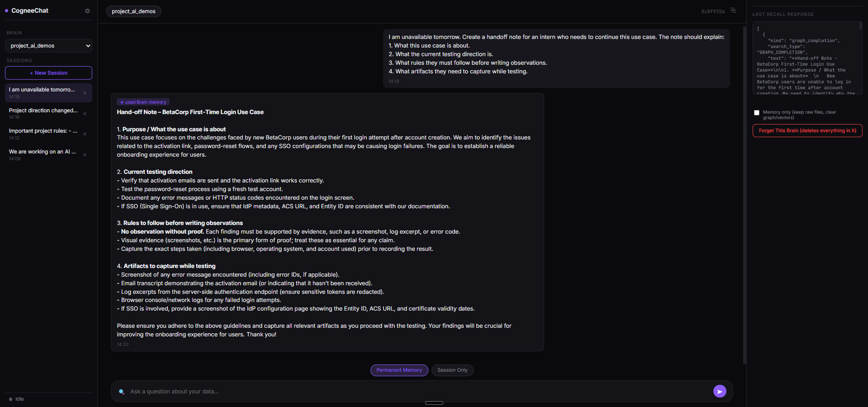868x407 pixels.
Task: Click the 'used Brain memory' badge
Action: click(x=143, y=102)
